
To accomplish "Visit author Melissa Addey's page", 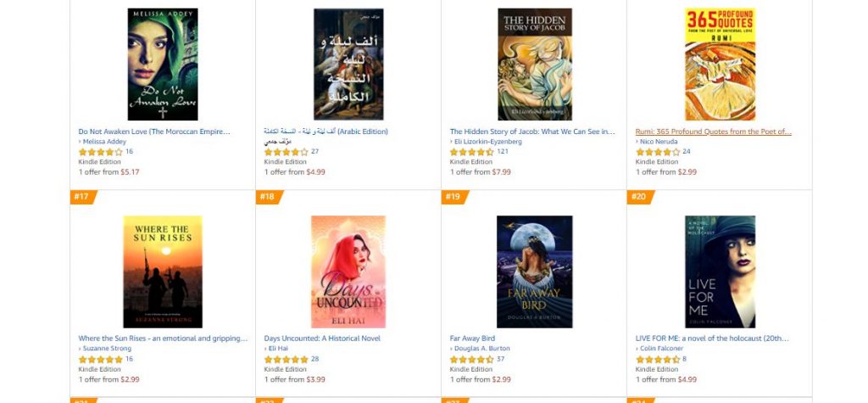I will [x=104, y=142].
